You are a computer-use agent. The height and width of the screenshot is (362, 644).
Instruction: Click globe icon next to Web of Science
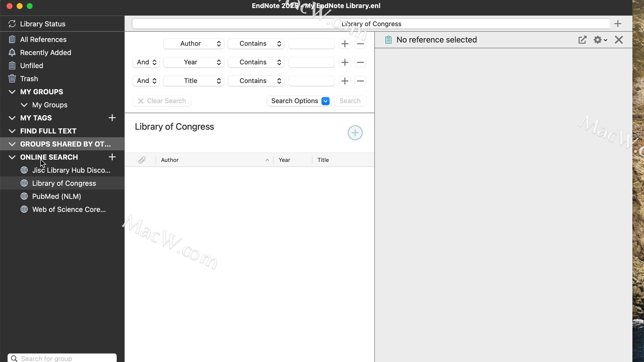pos(24,209)
